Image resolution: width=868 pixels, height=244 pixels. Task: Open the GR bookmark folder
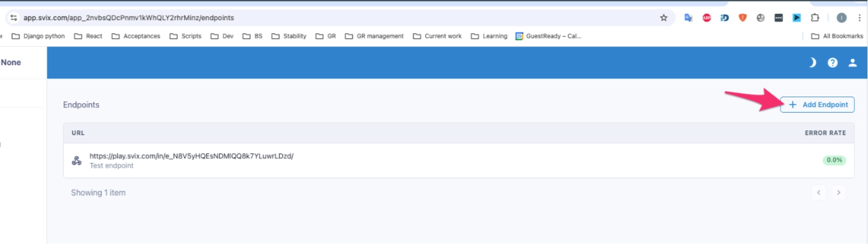point(325,36)
